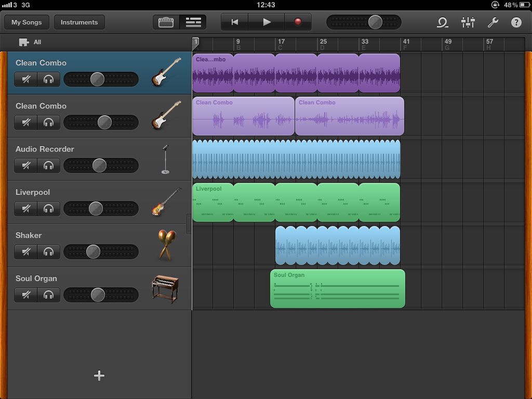This screenshot has height=399, width=532.
Task: Switch to the Instruments screen
Action: [x=79, y=22]
